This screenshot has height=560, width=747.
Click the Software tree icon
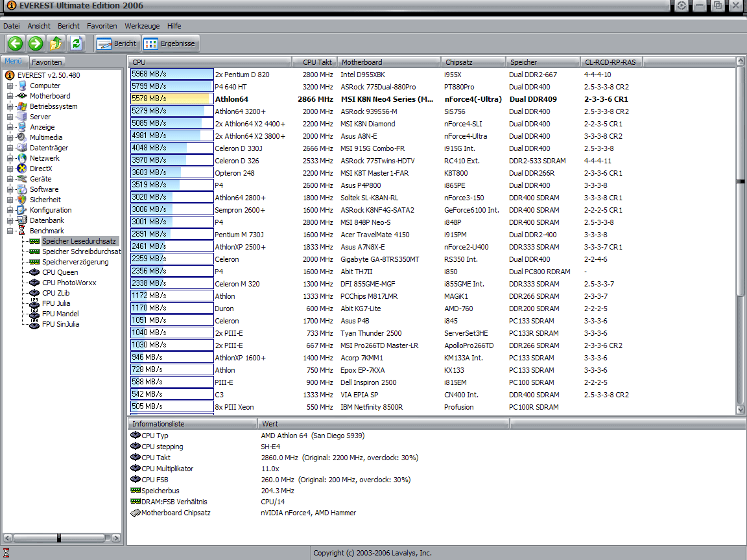(22, 189)
